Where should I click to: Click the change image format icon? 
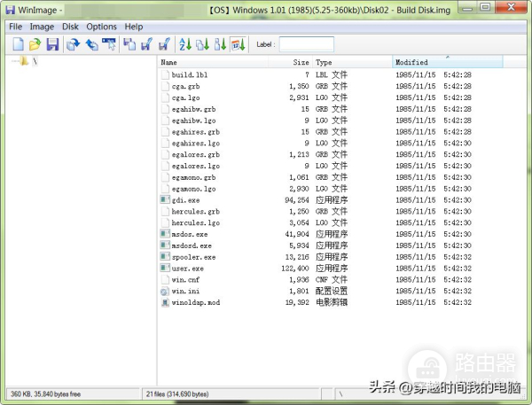(129, 44)
